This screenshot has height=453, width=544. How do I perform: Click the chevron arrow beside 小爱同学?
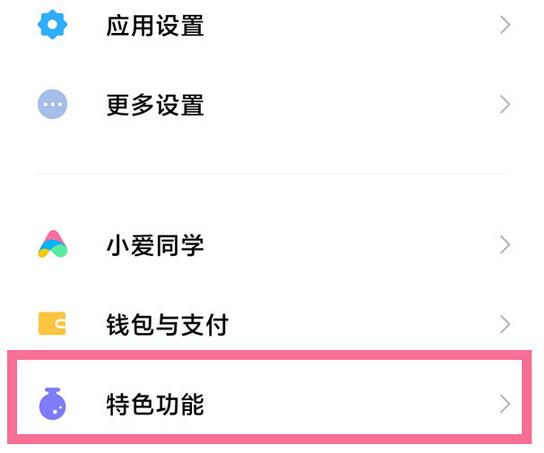505,245
